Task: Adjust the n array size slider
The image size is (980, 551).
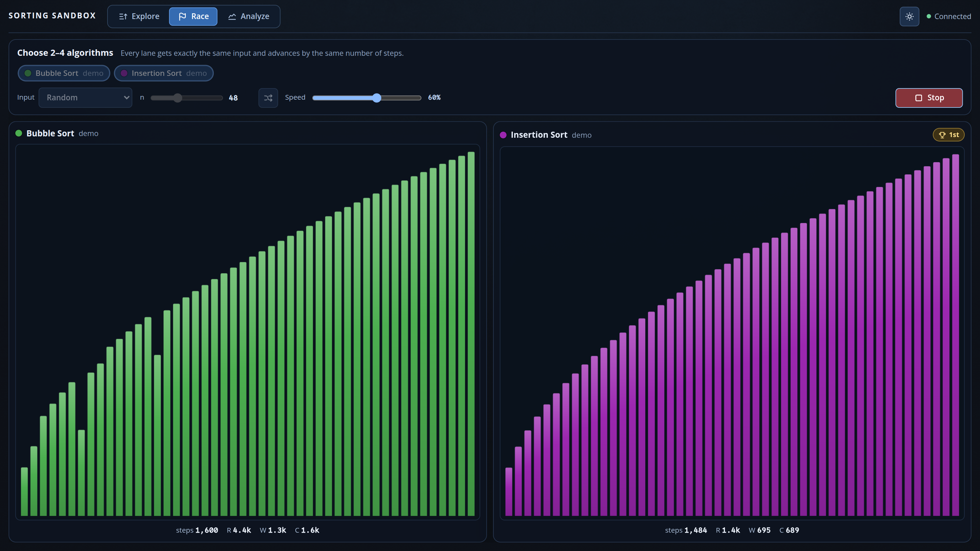Action: point(186,98)
